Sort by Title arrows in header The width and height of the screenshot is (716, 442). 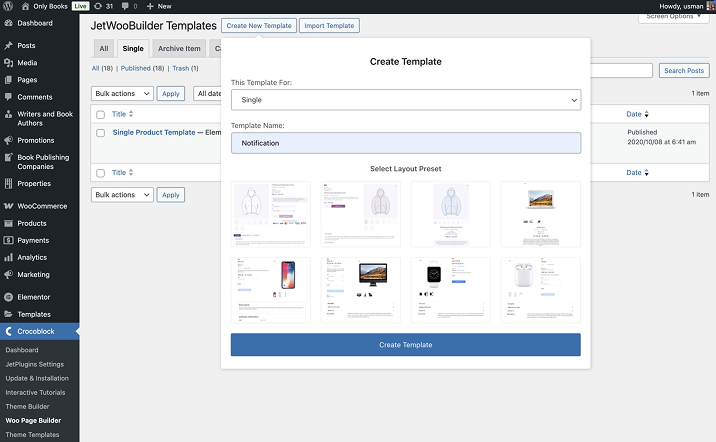click(131, 114)
